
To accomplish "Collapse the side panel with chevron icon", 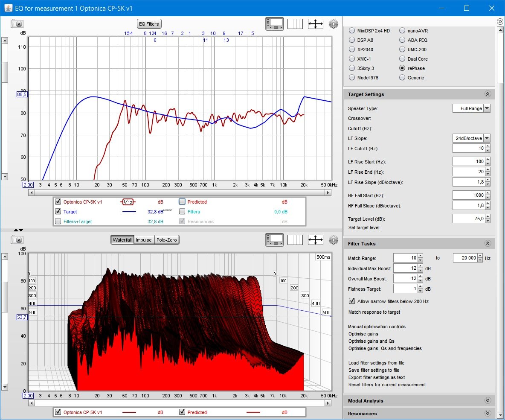I will pos(500,22).
